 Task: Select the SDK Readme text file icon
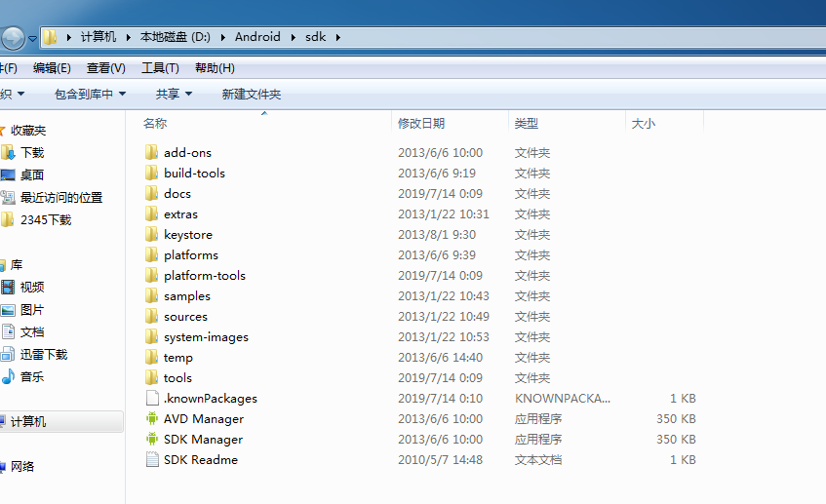152,460
